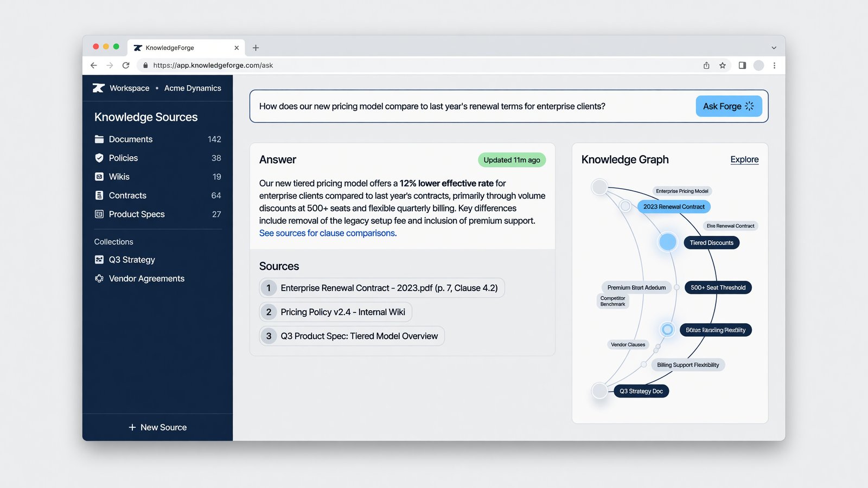Select Policies in Knowledge Sources
The image size is (868, 488).
point(158,158)
